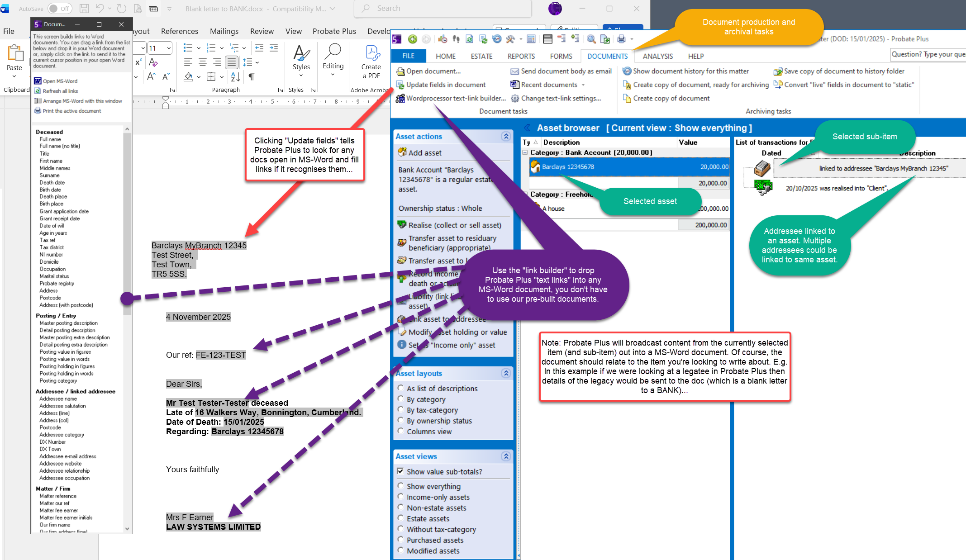Collapse the Asset actions panel
This screenshot has height=560, width=966.
click(505, 137)
